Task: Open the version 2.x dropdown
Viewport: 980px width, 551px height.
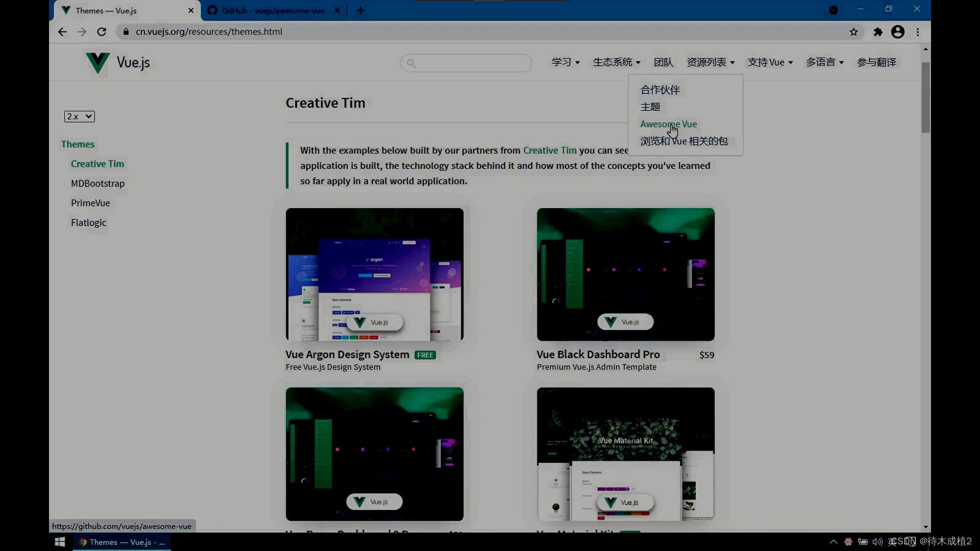Action: pyautogui.click(x=79, y=116)
